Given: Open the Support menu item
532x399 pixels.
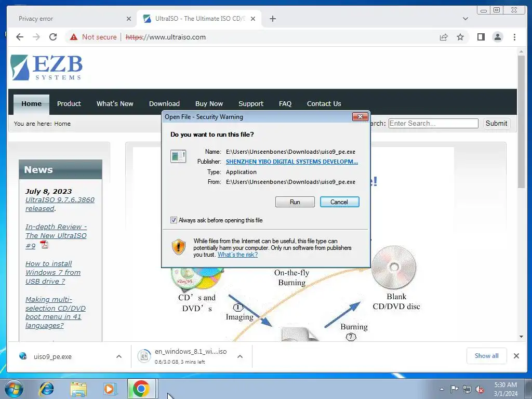Looking at the screenshot, I should tap(251, 104).
